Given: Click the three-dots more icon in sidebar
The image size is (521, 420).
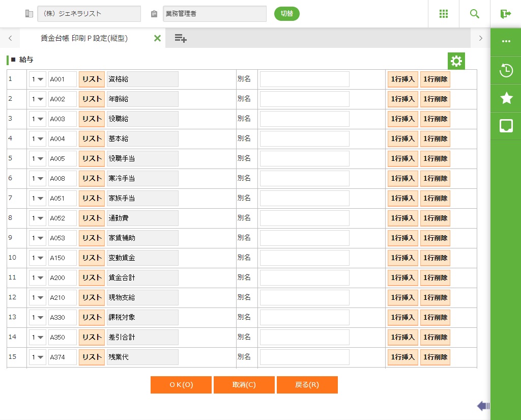Looking at the screenshot, I should point(506,41).
